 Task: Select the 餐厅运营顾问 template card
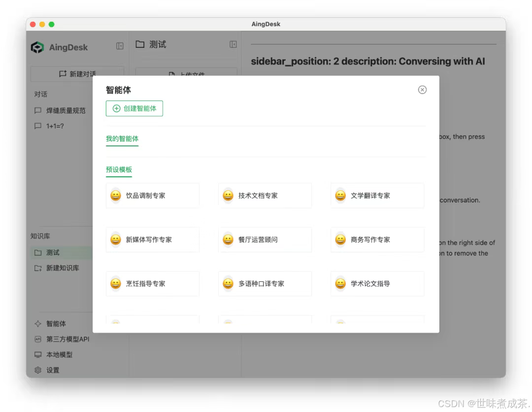265,240
